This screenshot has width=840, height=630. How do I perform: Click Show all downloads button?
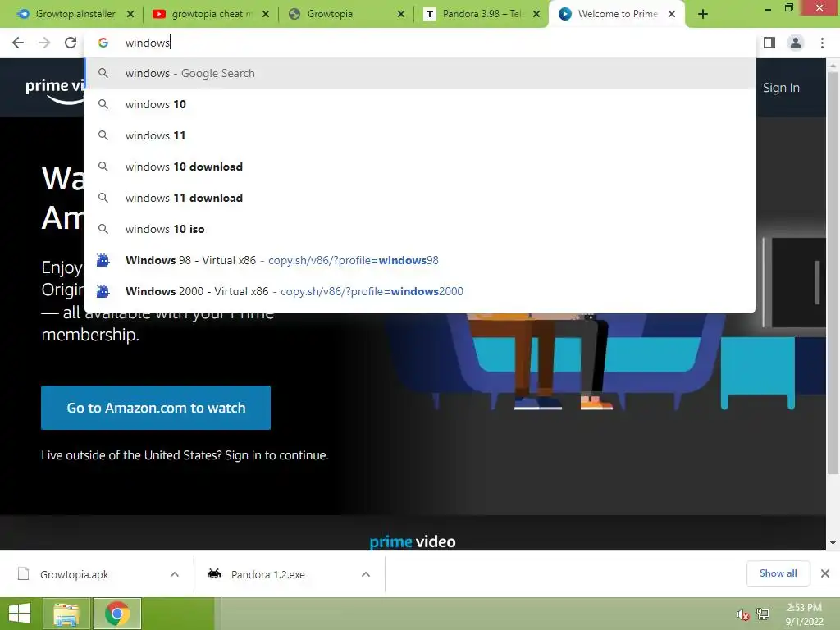coord(778,573)
